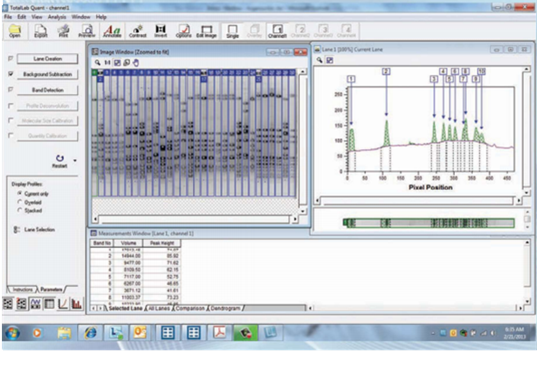Click zoom magnifier in Image Window
Image resolution: width=548 pixels, height=365 pixels.
(x=98, y=63)
